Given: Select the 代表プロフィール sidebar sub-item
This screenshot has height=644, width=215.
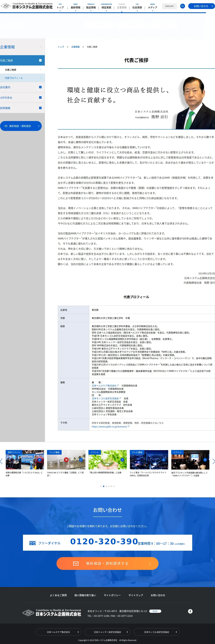Looking at the screenshot, I should coord(22,78).
